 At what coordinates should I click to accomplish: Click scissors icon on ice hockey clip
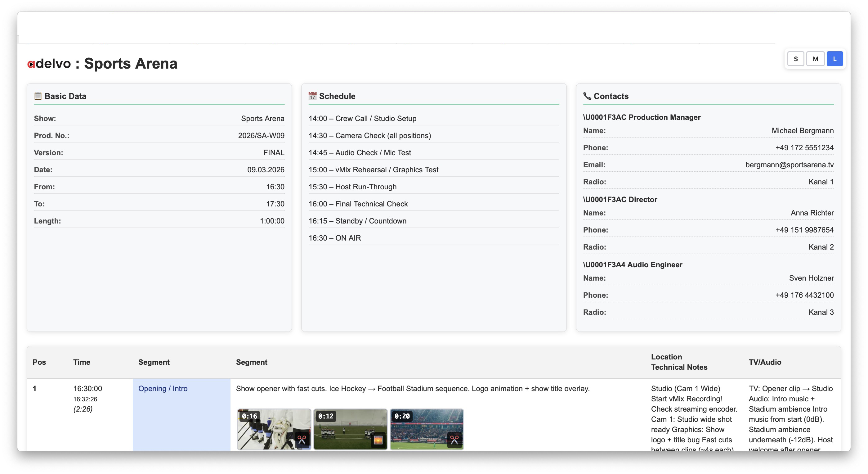(x=302, y=439)
